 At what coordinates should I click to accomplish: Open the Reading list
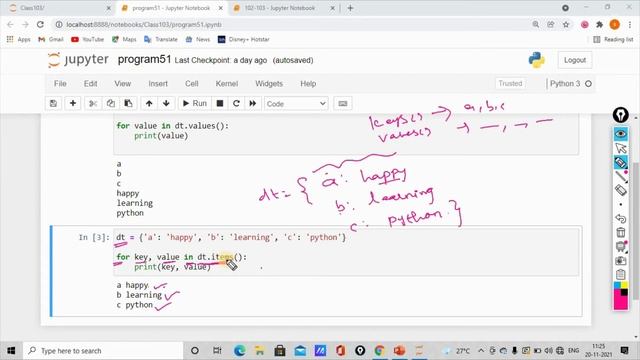[613, 39]
